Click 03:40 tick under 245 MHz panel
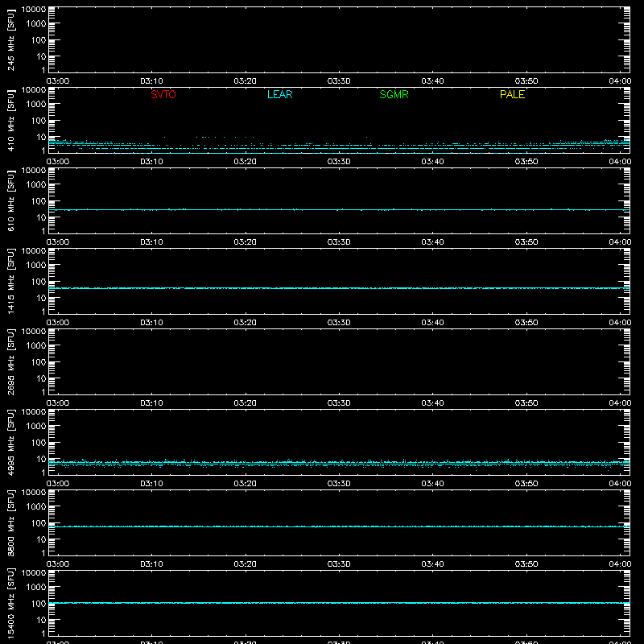Image resolution: width=644 pixels, height=644 pixels. coord(432,81)
